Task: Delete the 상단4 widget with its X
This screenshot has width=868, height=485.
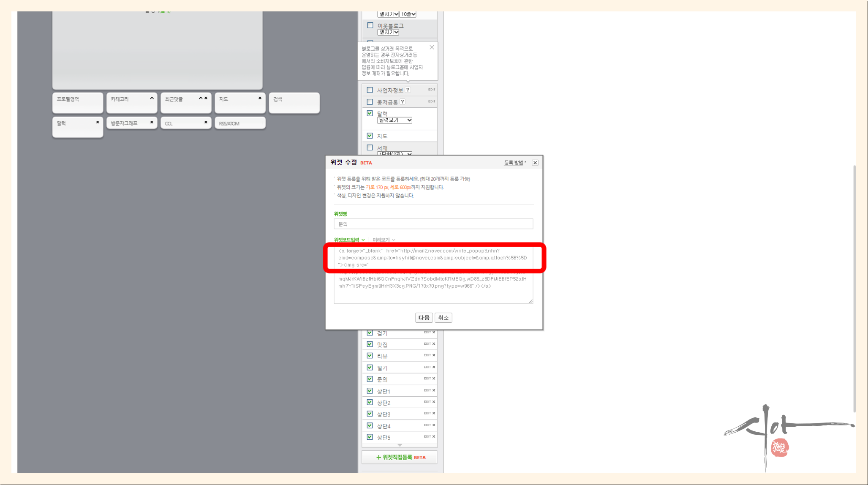Action: (x=434, y=425)
